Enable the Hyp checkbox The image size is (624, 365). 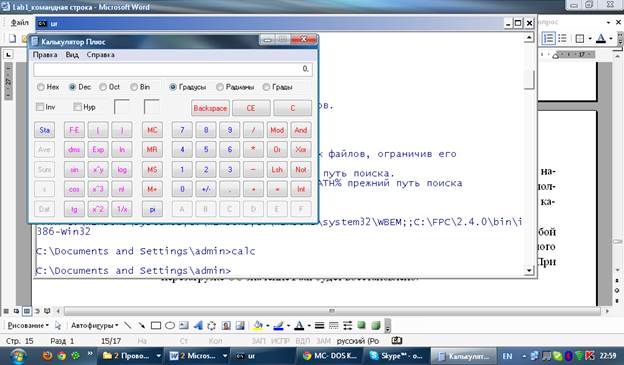[x=78, y=107]
